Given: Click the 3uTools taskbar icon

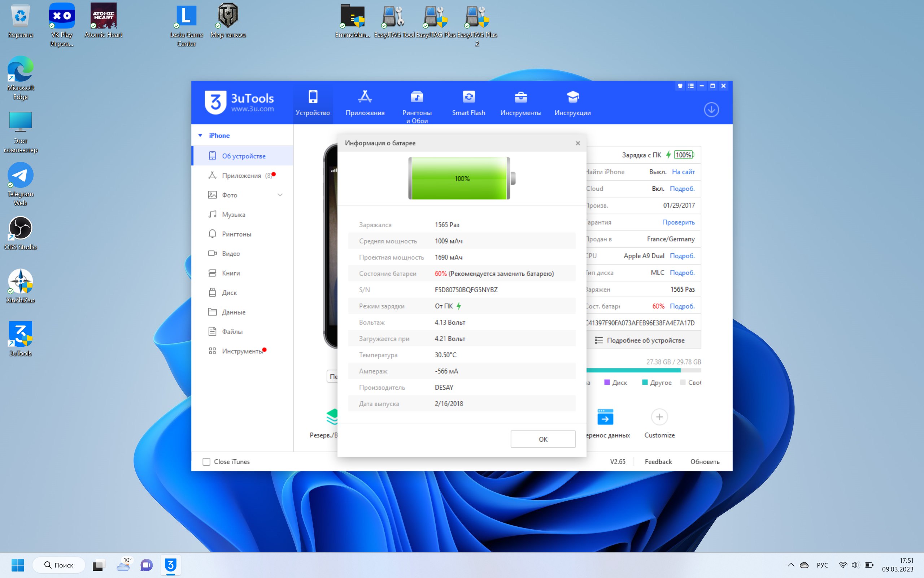Looking at the screenshot, I should [x=171, y=565].
